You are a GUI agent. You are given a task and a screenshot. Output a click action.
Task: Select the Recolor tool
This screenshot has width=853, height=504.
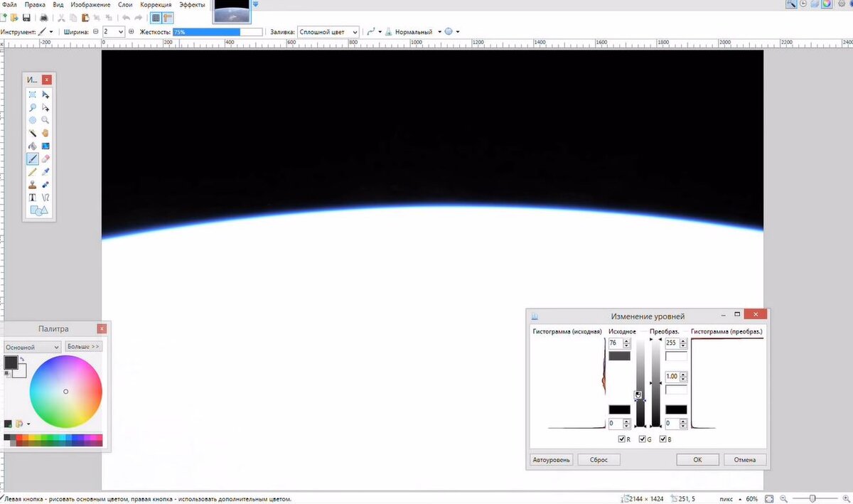[45, 185]
